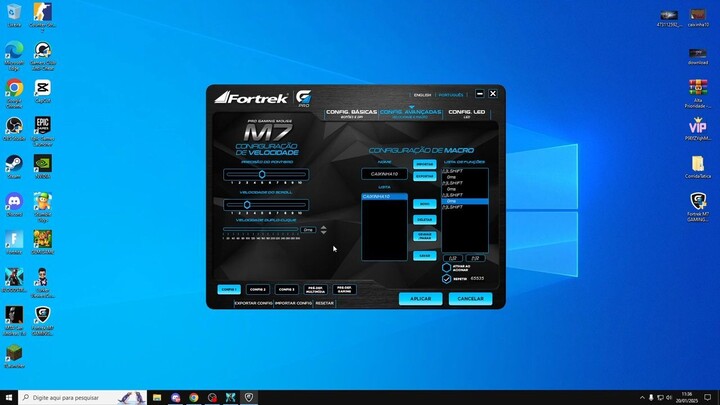Open TLauncher Minecraft block icon
Image resolution: width=720 pixels, height=405 pixels.
click(14, 356)
